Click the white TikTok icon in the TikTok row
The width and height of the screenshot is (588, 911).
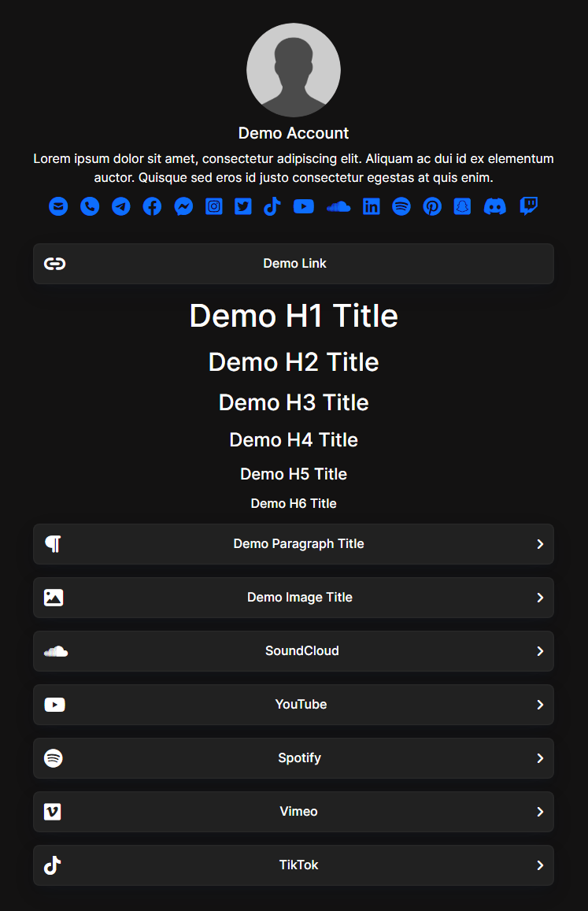pos(53,865)
